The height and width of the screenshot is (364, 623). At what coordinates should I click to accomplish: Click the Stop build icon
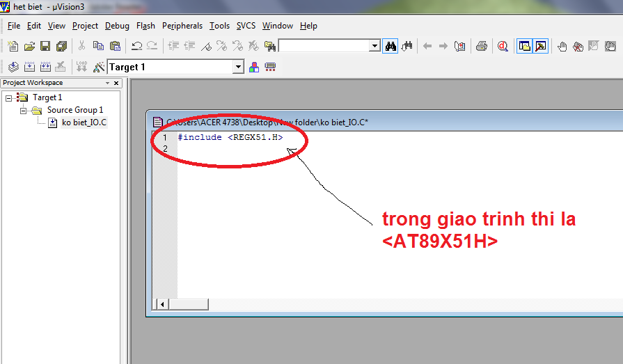(x=61, y=67)
